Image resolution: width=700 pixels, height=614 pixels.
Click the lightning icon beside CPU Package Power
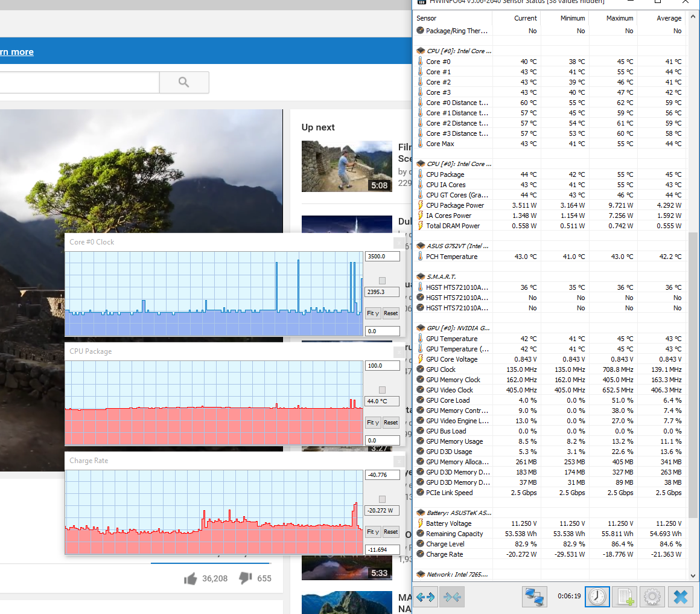pos(420,205)
